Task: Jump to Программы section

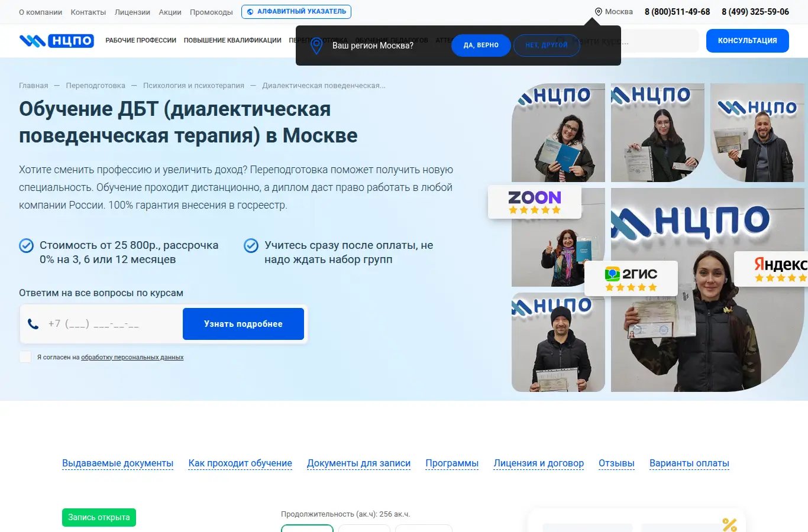Action: [452, 463]
